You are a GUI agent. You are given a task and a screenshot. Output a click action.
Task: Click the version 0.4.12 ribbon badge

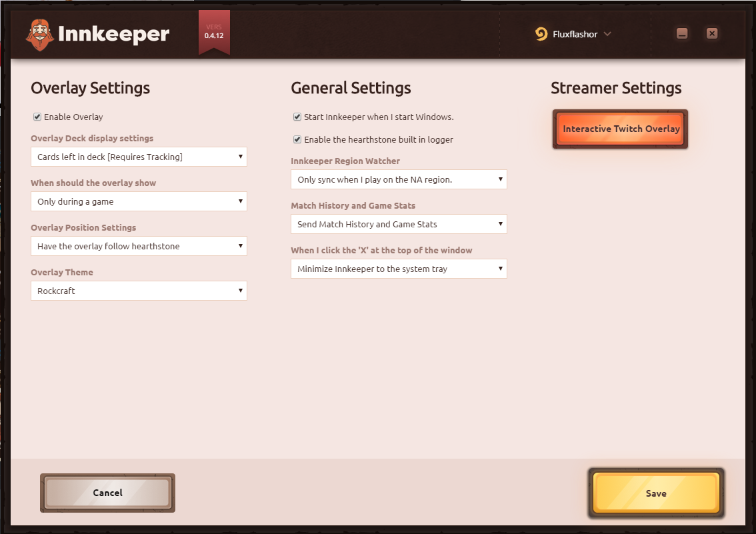(x=214, y=32)
